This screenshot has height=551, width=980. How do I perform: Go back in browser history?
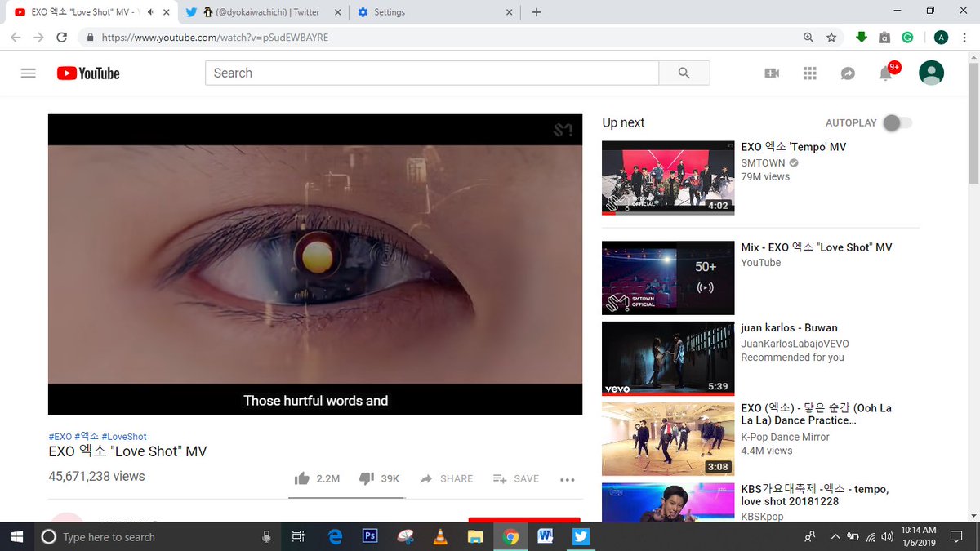16,38
